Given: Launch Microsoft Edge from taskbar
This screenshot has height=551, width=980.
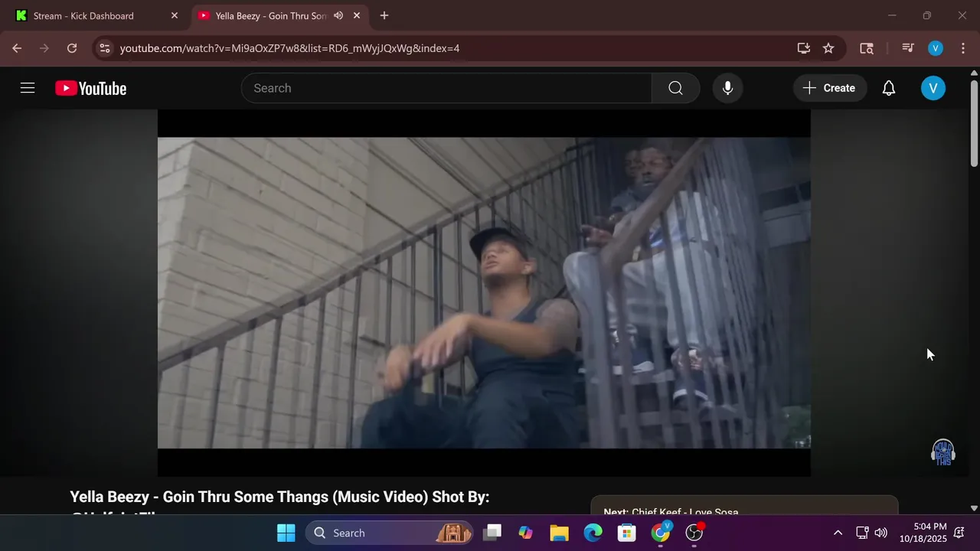Looking at the screenshot, I should (x=593, y=533).
